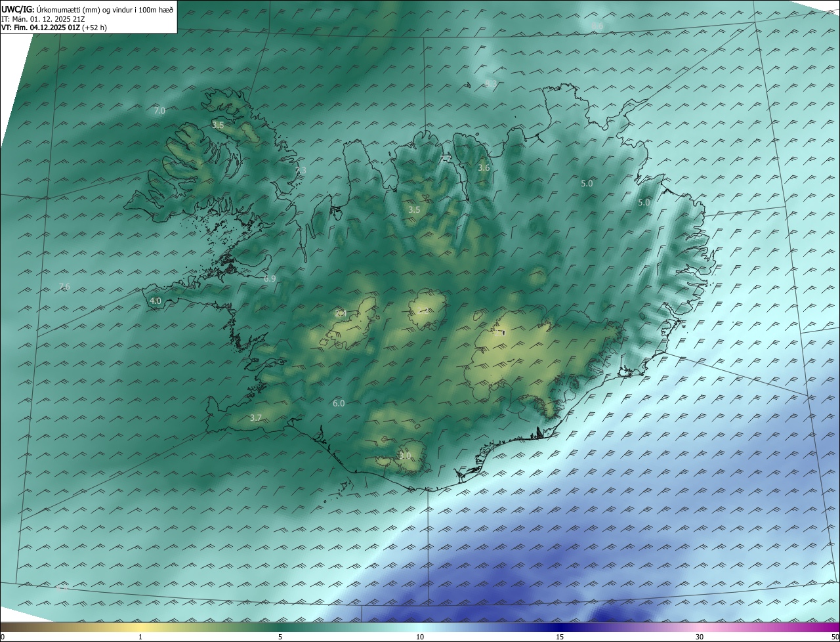Click the 3.7 value on Reykjanes
The width and height of the screenshot is (840, 642).
pos(256,417)
